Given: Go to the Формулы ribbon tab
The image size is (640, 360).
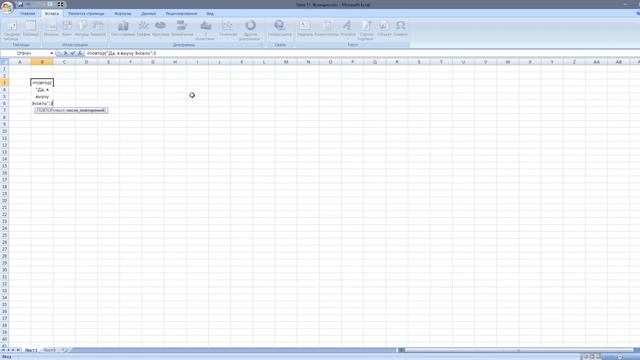Looking at the screenshot, I should coord(123,13).
